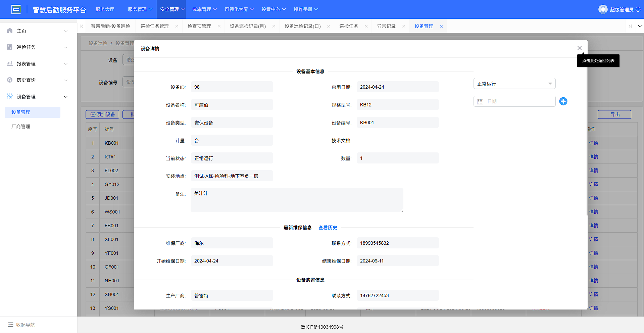The image size is (644, 333).
Task: Click the power logout icon
Action: [638, 9]
